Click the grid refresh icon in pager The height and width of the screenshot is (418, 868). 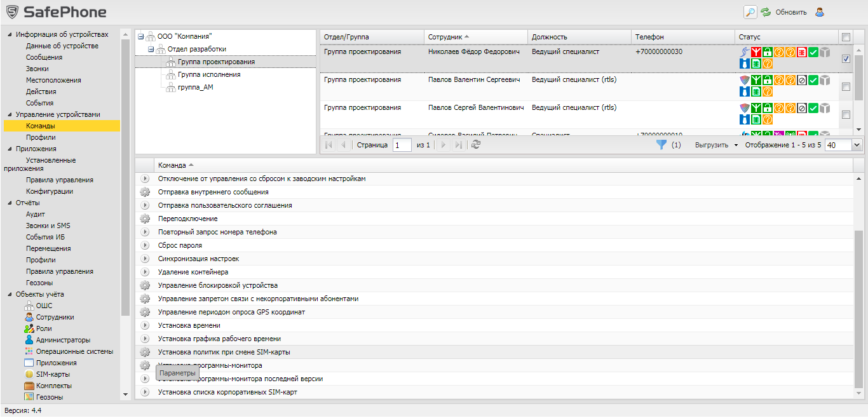[x=476, y=145]
